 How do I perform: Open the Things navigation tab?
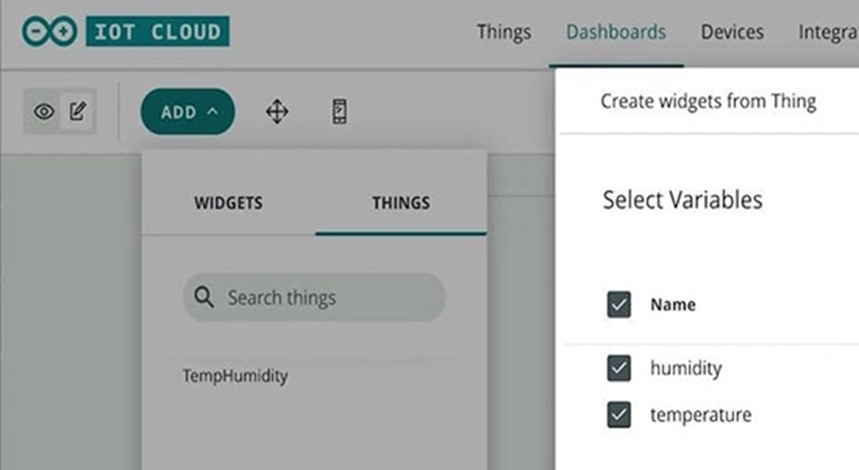point(504,32)
